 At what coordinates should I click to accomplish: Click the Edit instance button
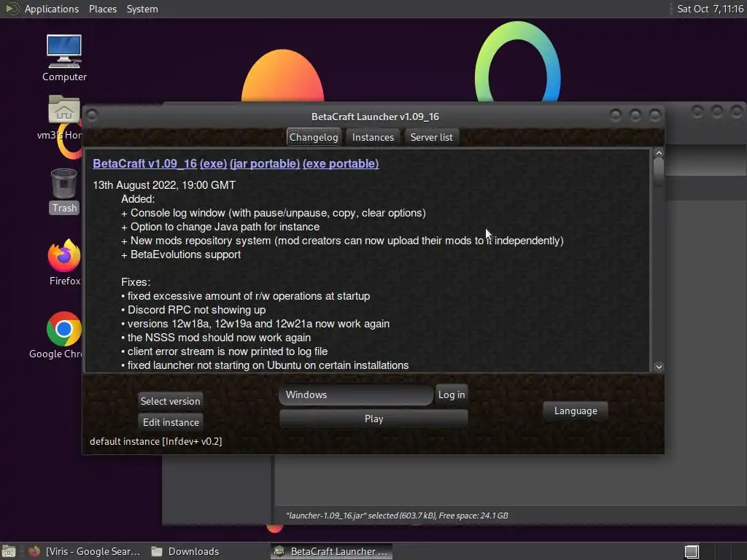(x=171, y=422)
